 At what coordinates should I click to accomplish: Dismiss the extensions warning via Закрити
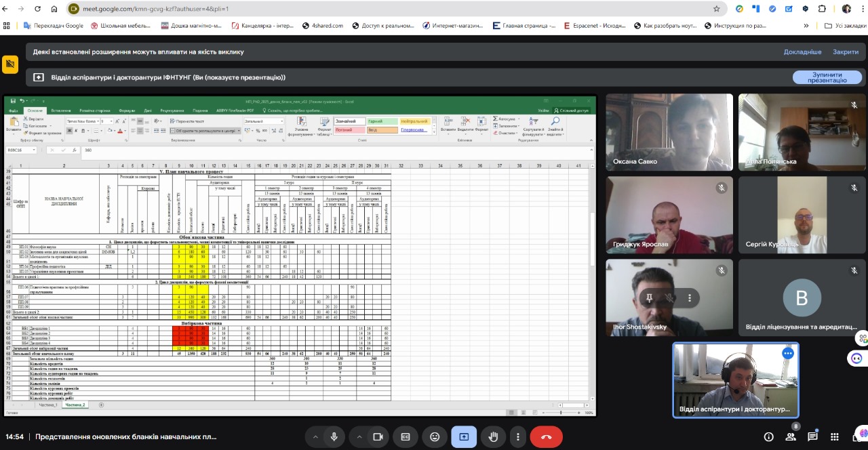[x=846, y=52]
